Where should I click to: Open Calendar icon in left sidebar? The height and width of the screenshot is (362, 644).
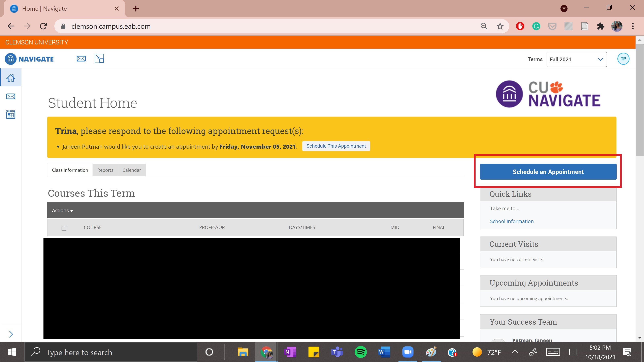[10, 114]
